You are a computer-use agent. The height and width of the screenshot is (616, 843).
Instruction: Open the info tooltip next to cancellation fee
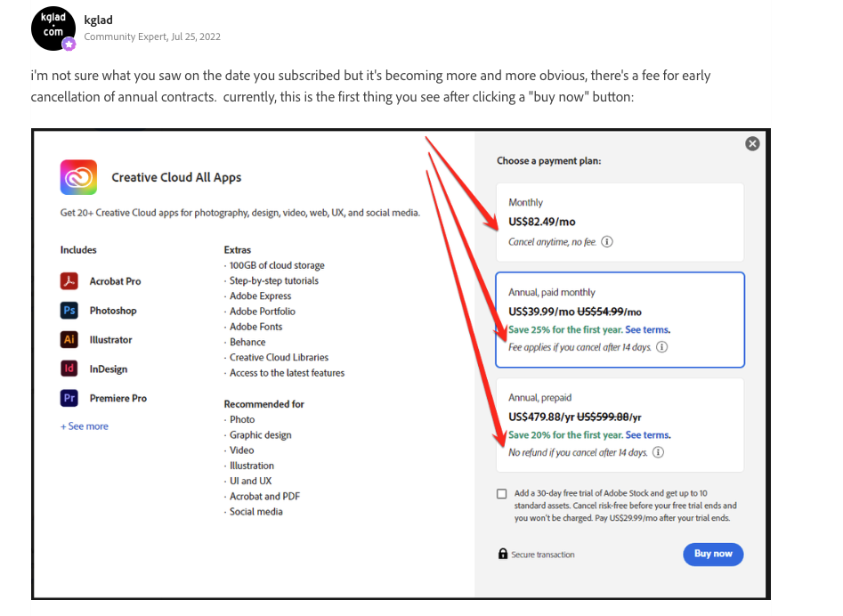pyautogui.click(x=662, y=347)
